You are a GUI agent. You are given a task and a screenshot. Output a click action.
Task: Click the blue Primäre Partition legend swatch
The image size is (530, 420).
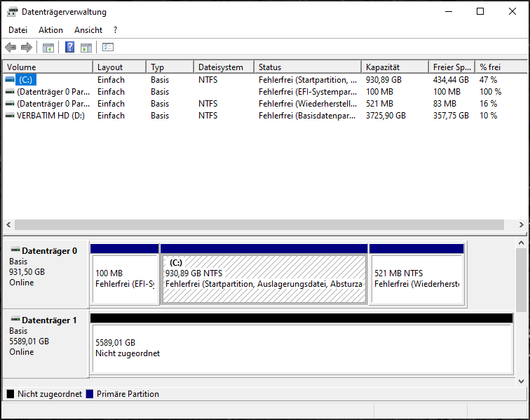coord(90,394)
